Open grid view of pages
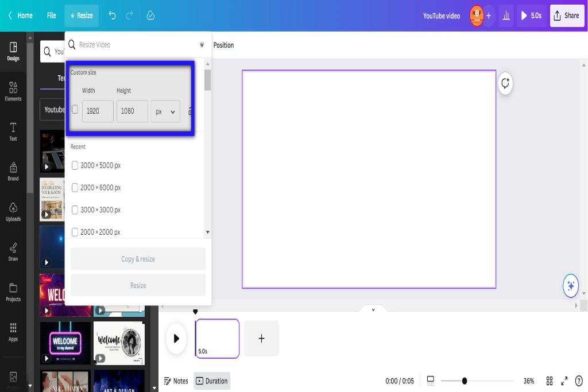This screenshot has height=392, width=588. click(x=550, y=381)
